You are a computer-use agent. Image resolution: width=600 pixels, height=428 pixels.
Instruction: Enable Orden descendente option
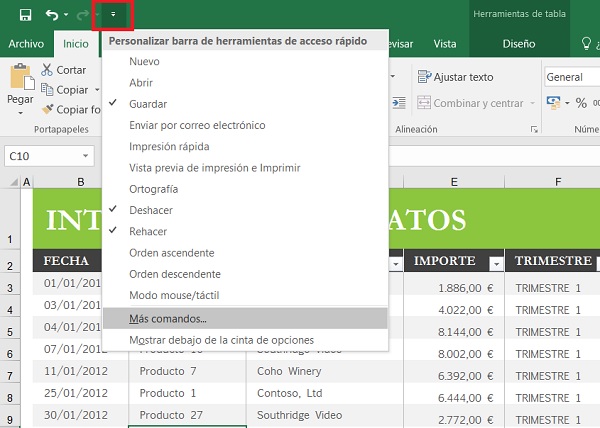pos(245,274)
